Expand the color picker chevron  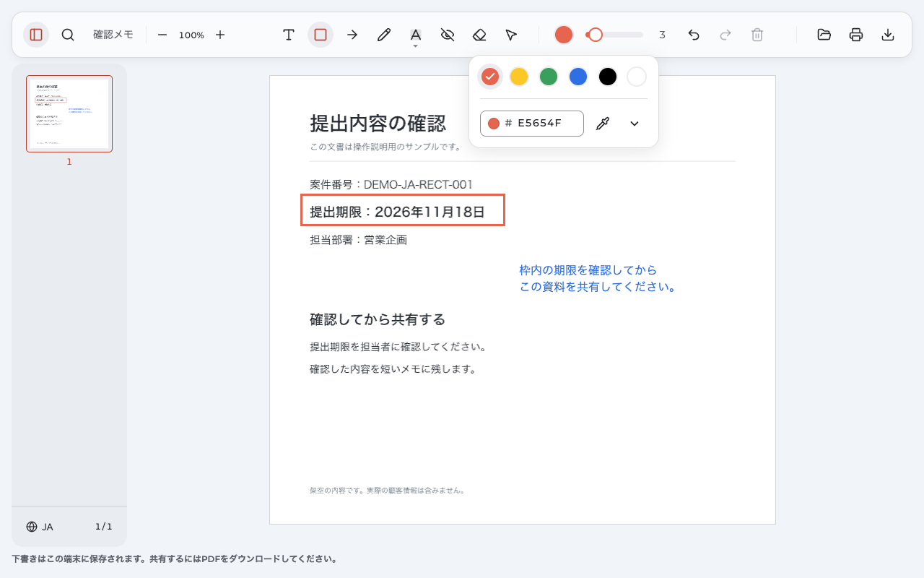click(x=635, y=124)
